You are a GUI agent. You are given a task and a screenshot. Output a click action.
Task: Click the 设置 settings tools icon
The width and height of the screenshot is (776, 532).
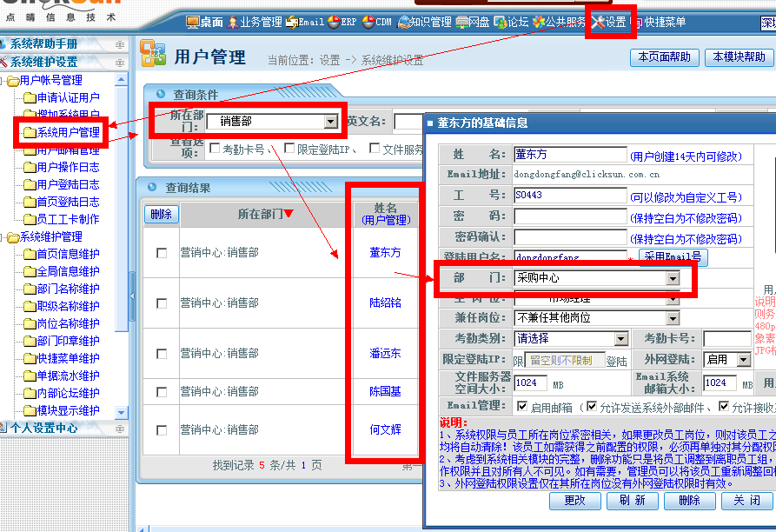coord(599,23)
